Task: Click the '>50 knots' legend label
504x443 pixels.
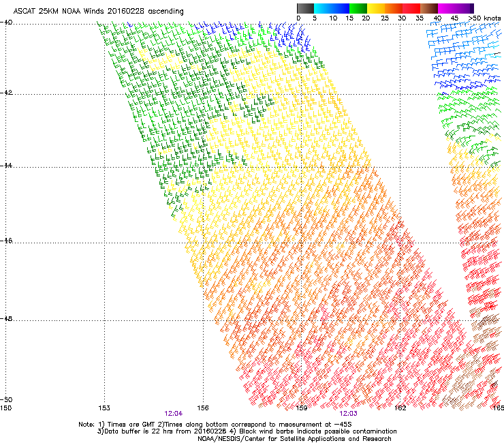Action: tap(484, 18)
